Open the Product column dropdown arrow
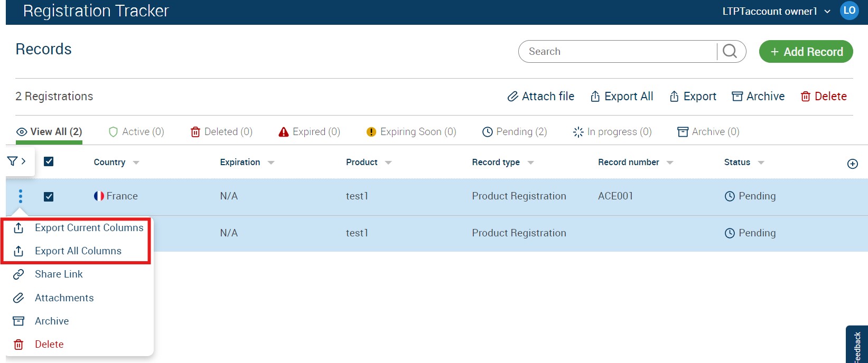The height and width of the screenshot is (363, 868). [388, 163]
